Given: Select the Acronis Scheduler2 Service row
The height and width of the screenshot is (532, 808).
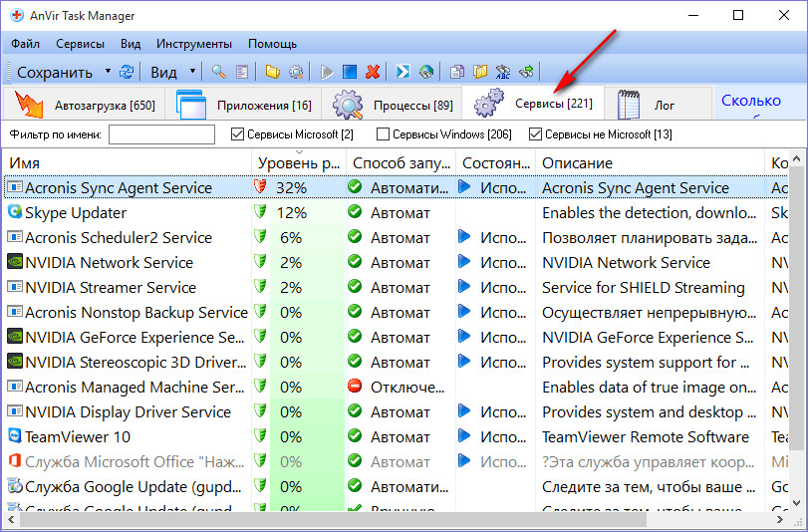Looking at the screenshot, I should click(396, 237).
